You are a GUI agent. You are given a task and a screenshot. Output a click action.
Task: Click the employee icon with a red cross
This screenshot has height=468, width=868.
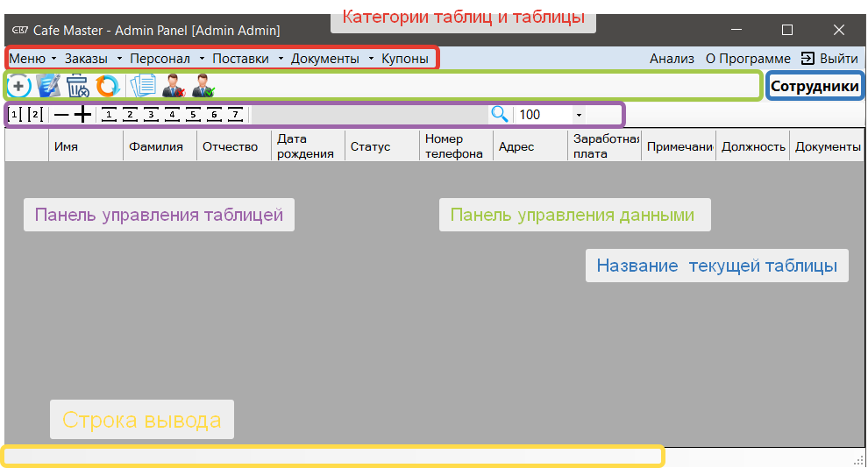point(174,86)
